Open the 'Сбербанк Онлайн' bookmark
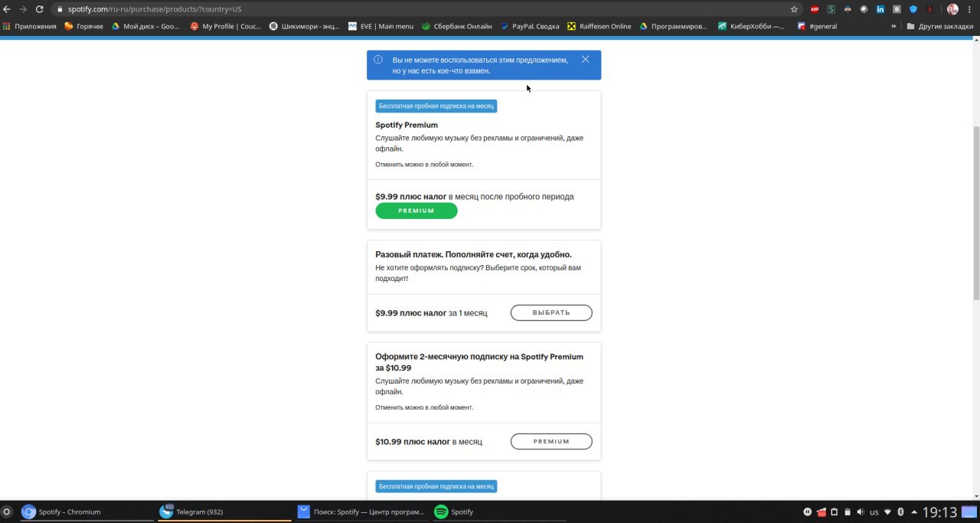The image size is (980, 523). click(457, 26)
